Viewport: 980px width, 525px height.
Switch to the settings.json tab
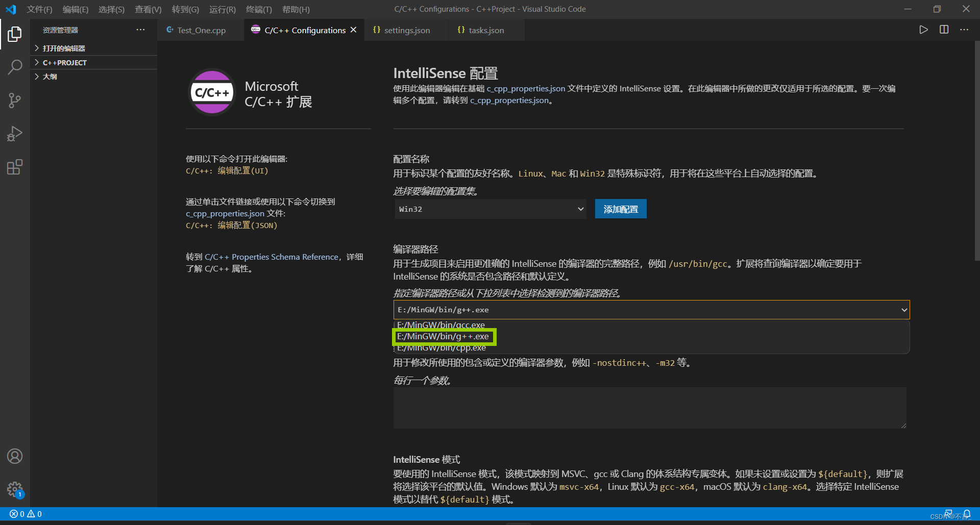[x=406, y=30]
